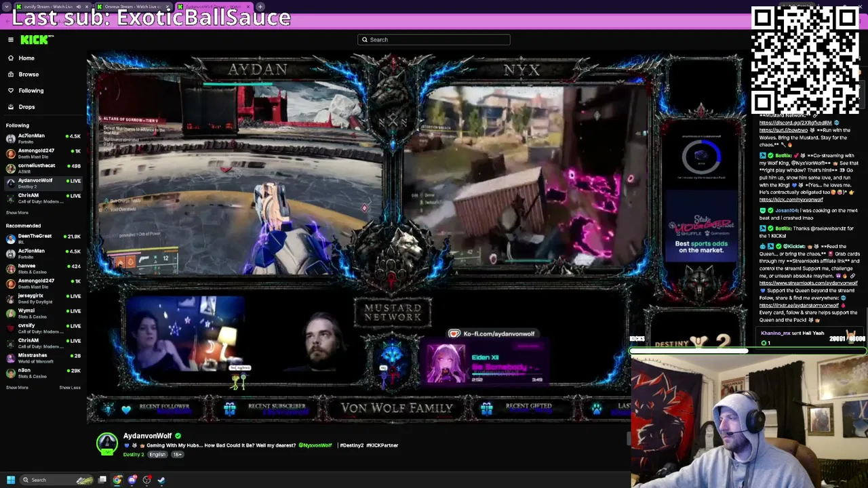This screenshot has height=488, width=868.
Task: Open corneliusthecat channel in the sidebar
Action: pos(43,168)
